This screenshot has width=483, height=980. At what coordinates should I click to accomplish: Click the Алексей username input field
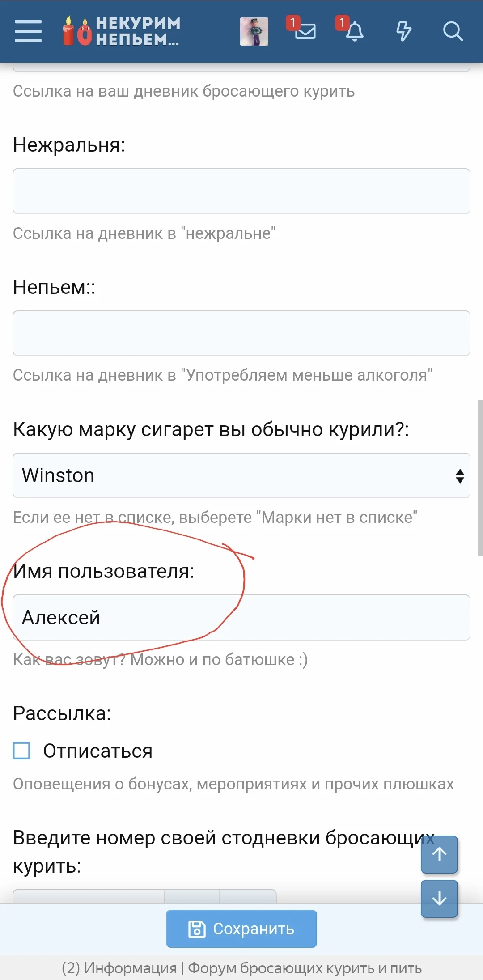241,618
